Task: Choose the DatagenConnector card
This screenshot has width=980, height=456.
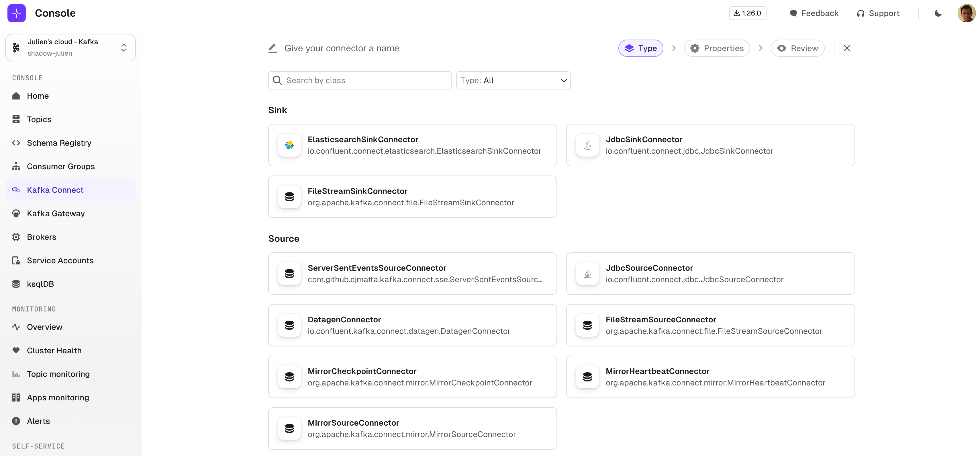Action: [412, 325]
